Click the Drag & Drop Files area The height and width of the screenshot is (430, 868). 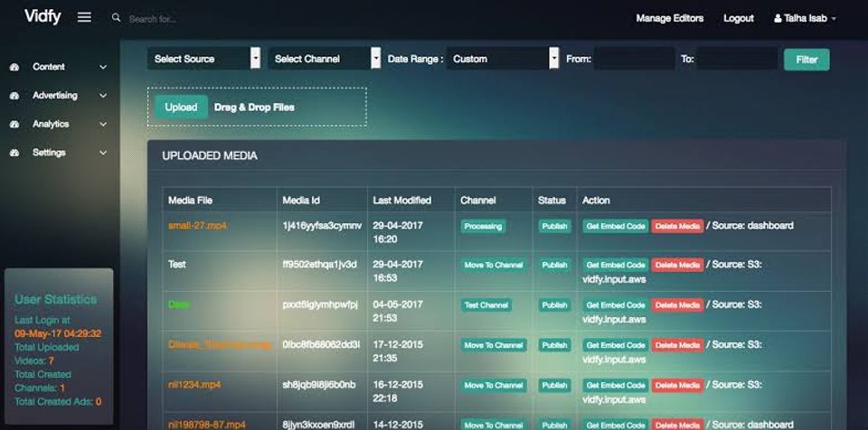pos(257,107)
